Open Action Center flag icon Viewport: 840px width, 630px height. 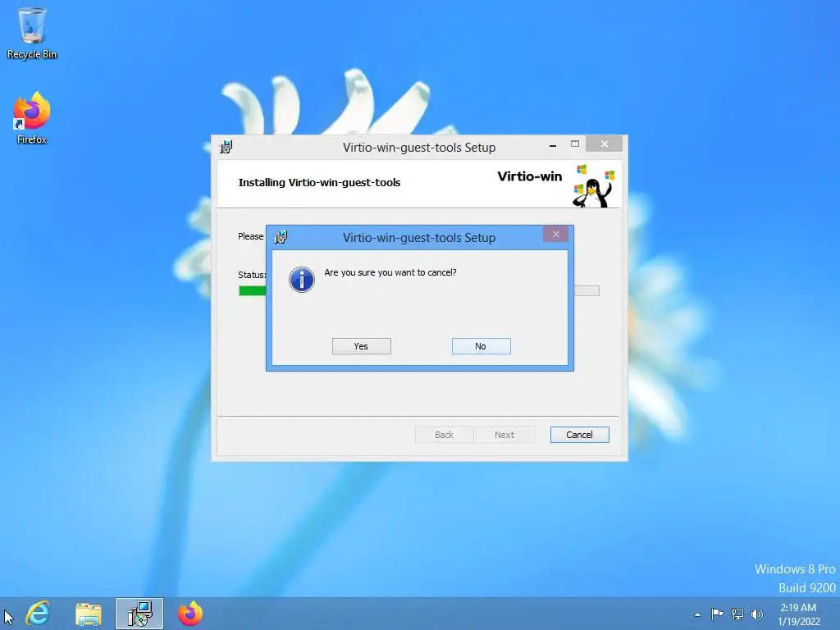coord(717,614)
